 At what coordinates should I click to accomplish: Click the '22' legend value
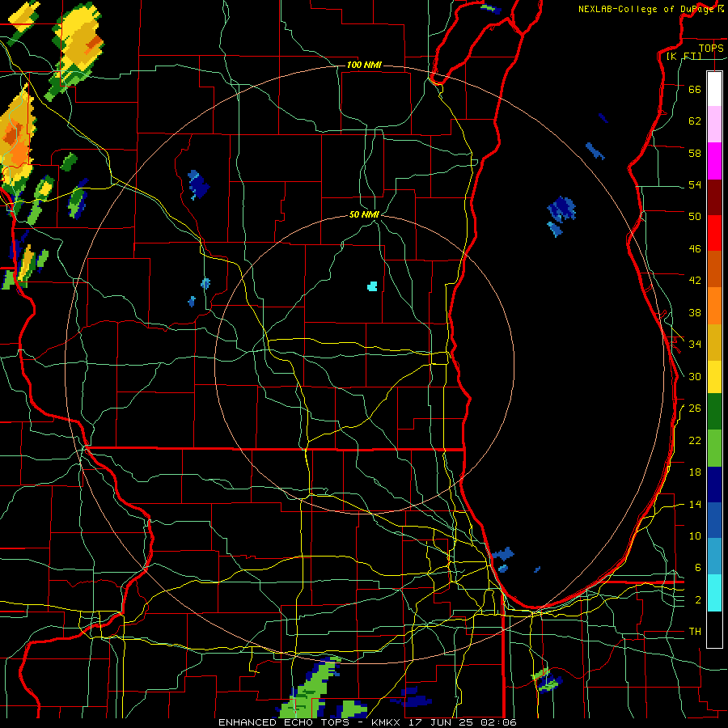coord(695,440)
